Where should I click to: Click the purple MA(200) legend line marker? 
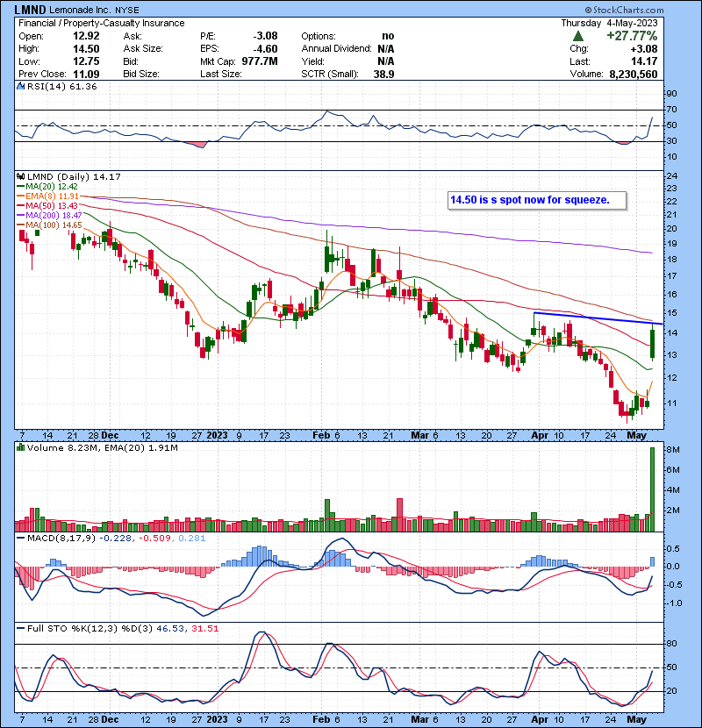(20, 216)
